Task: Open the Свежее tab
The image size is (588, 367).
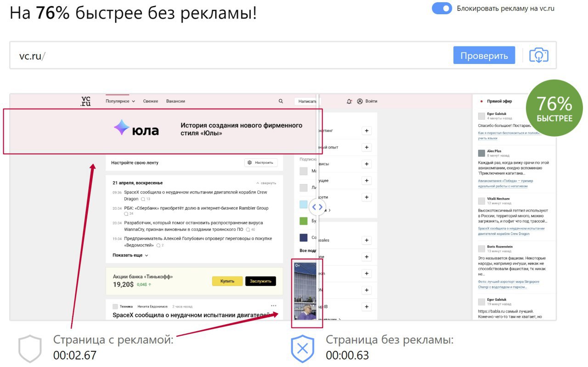Action: [x=150, y=101]
